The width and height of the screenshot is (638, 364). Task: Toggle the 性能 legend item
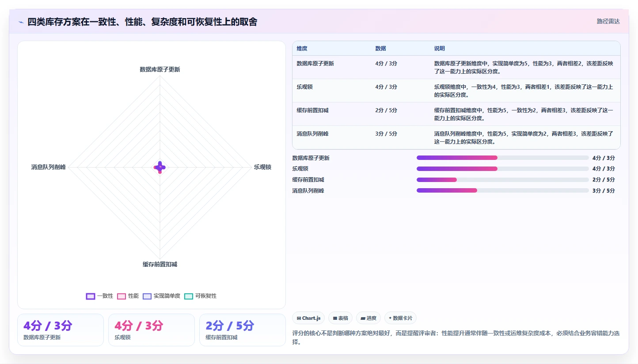click(x=128, y=296)
